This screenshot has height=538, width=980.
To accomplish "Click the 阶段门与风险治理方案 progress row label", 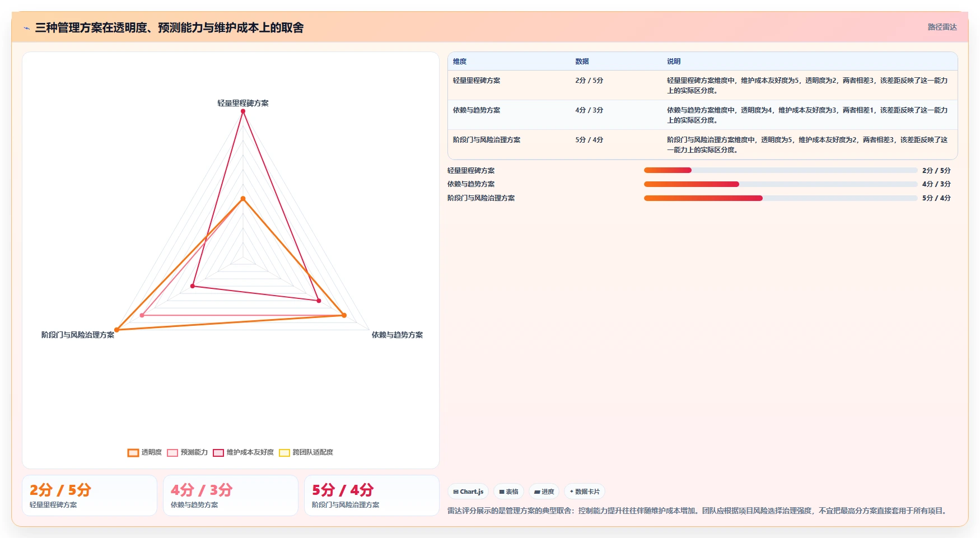I will 481,198.
